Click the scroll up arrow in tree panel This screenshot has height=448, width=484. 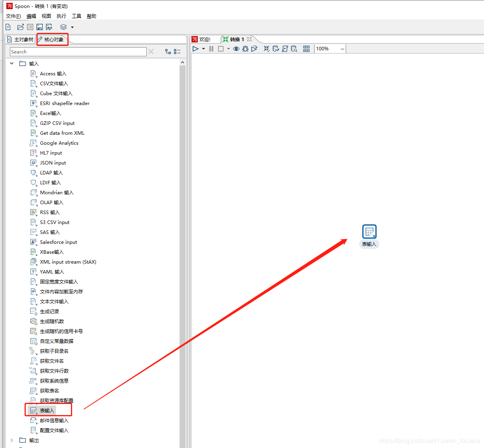click(x=182, y=62)
